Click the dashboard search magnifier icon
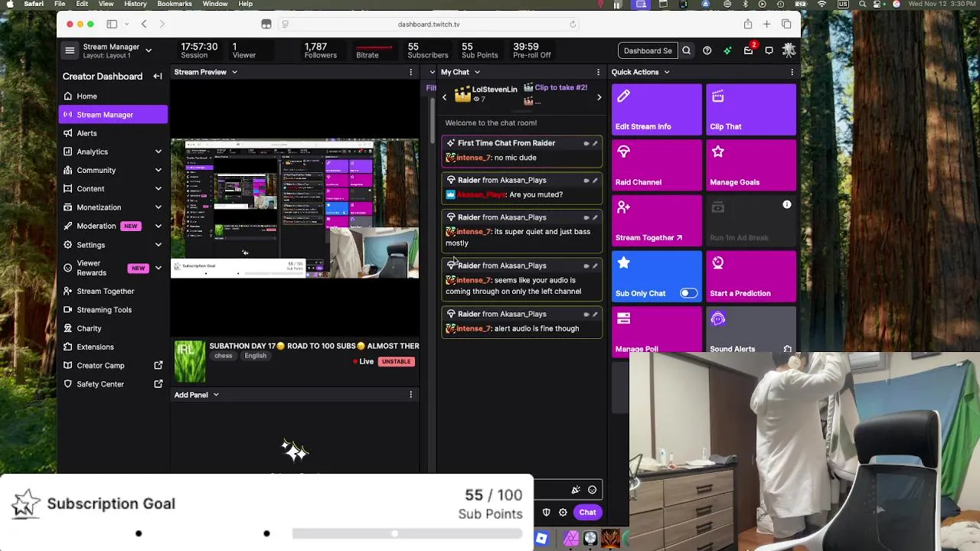Viewport: 980px width, 551px height. point(686,51)
